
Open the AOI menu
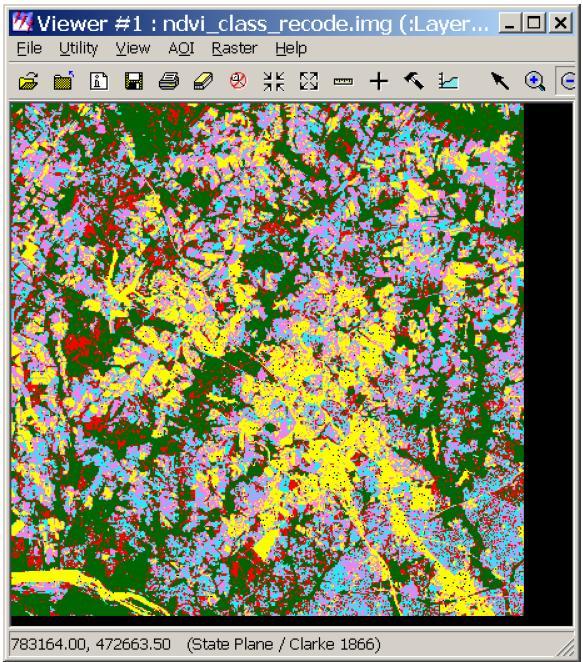pos(181,48)
